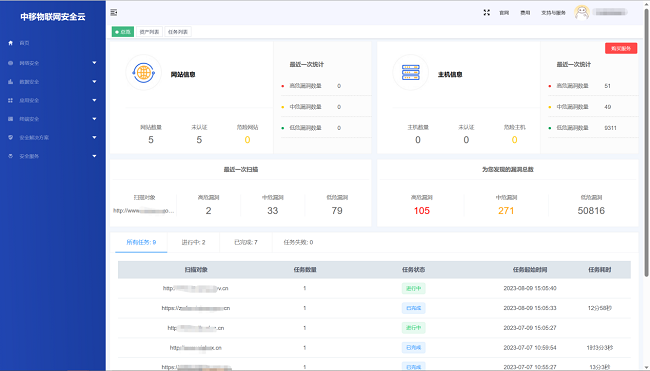Click the globe website info icon

[143, 73]
